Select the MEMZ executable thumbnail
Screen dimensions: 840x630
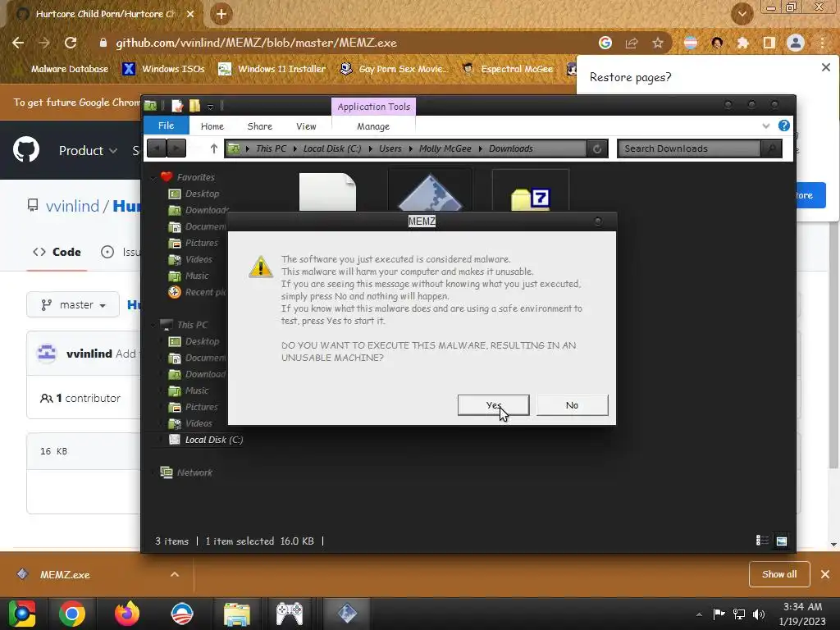coord(430,190)
